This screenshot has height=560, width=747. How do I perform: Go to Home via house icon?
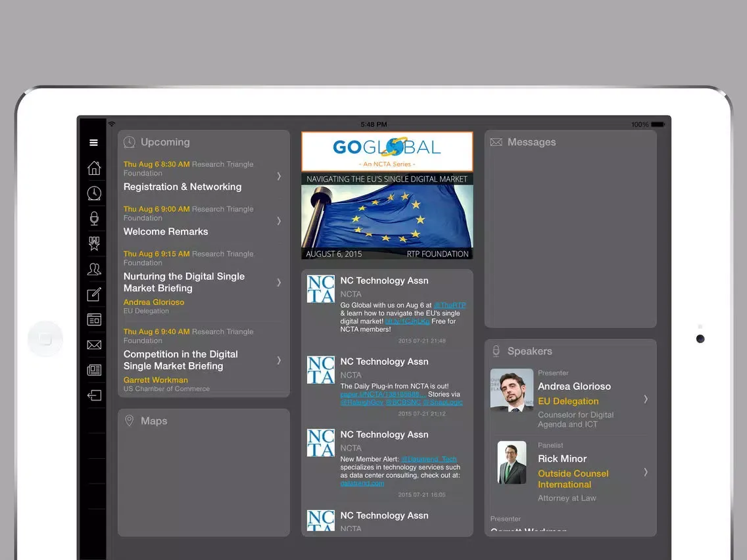click(94, 168)
